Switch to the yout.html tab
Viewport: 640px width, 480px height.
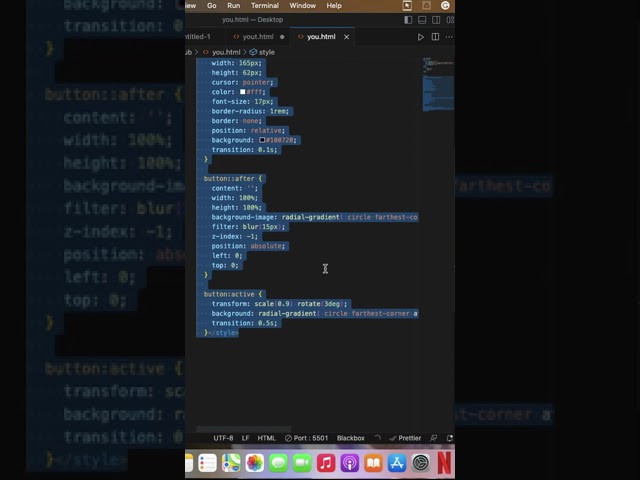[x=258, y=37]
